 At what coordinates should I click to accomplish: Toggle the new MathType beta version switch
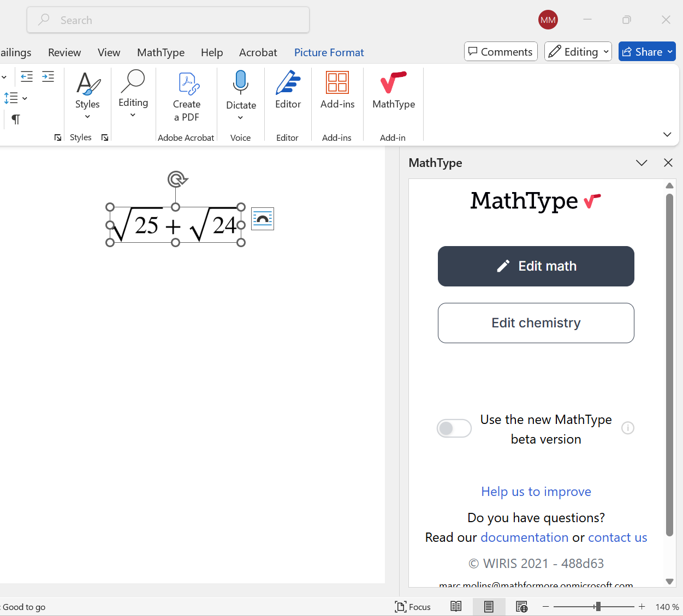click(x=454, y=428)
